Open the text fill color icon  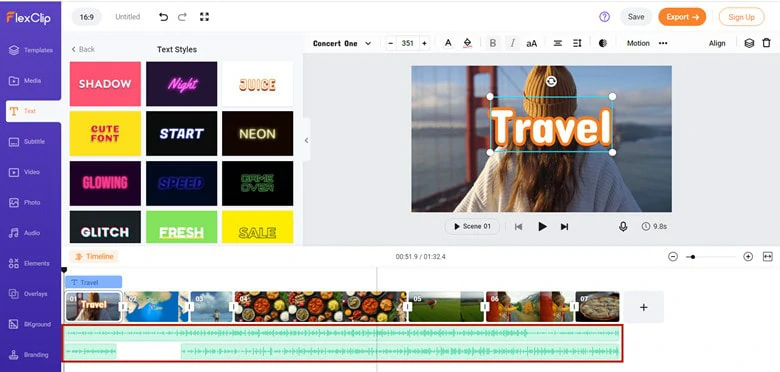pos(467,43)
